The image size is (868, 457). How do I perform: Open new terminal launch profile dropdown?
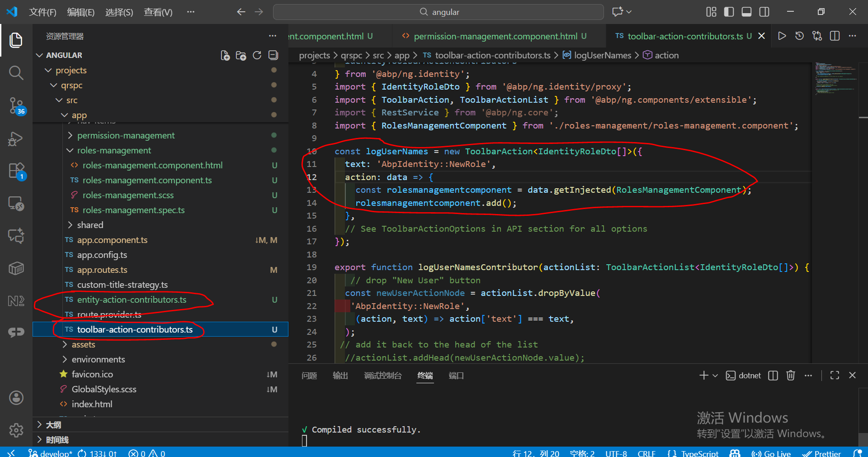(x=715, y=376)
